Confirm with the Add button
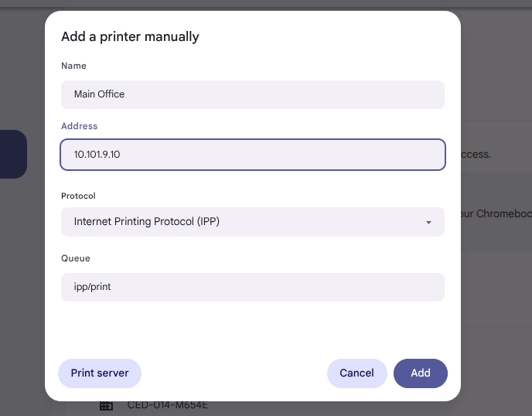 tap(421, 373)
